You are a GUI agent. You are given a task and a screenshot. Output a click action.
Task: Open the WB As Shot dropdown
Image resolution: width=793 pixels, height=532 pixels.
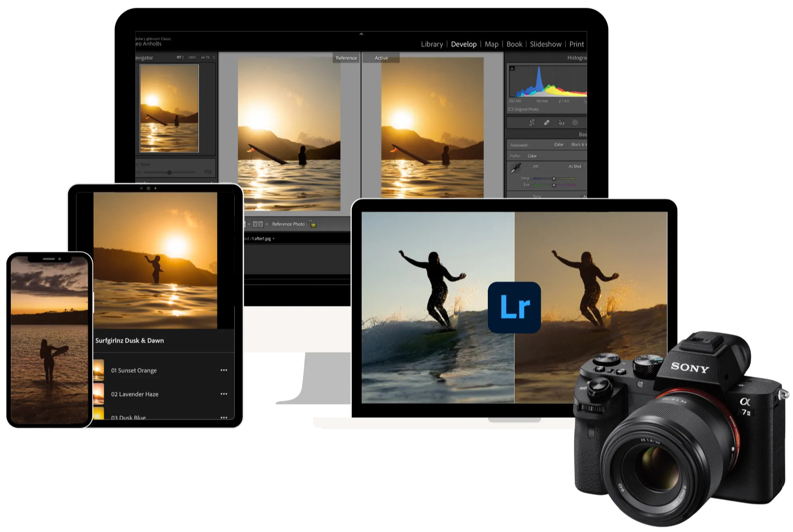click(577, 167)
